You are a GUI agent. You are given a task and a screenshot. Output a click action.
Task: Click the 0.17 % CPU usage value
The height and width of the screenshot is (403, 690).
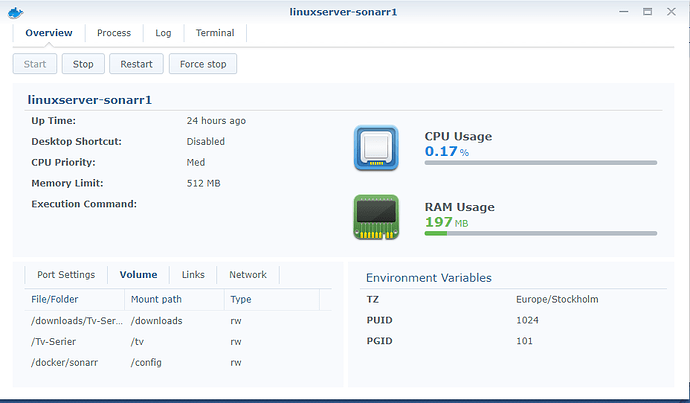tap(447, 151)
